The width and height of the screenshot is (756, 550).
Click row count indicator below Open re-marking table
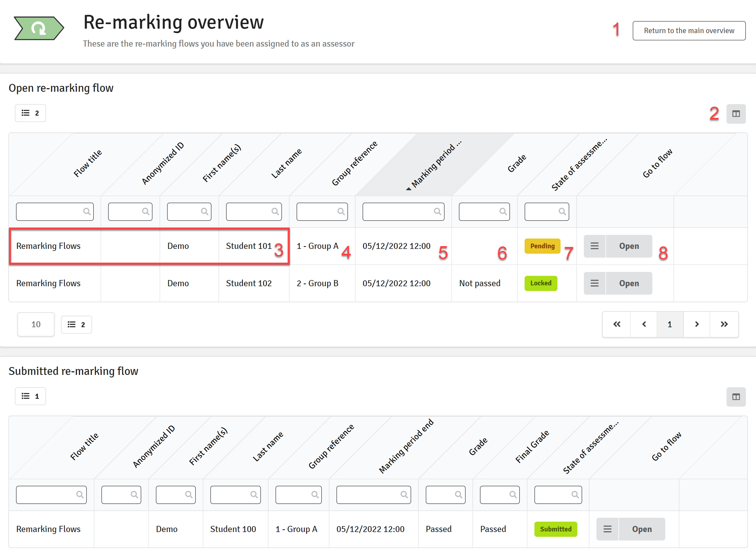tap(76, 324)
